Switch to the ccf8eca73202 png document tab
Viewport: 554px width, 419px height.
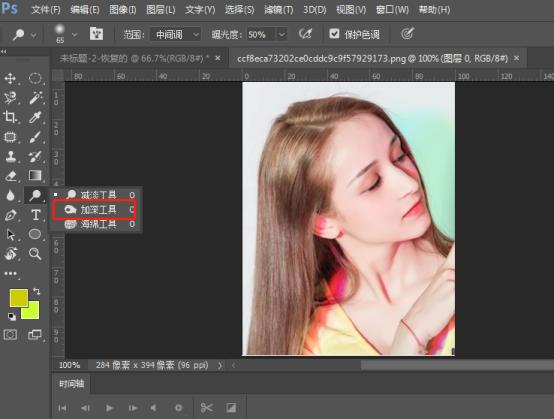point(372,58)
